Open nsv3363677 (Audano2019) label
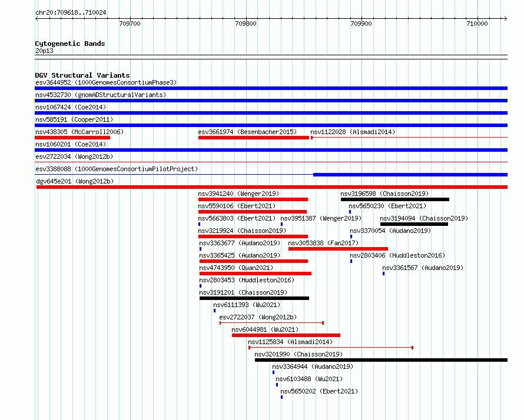This screenshot has width=524, height=420. (240, 243)
